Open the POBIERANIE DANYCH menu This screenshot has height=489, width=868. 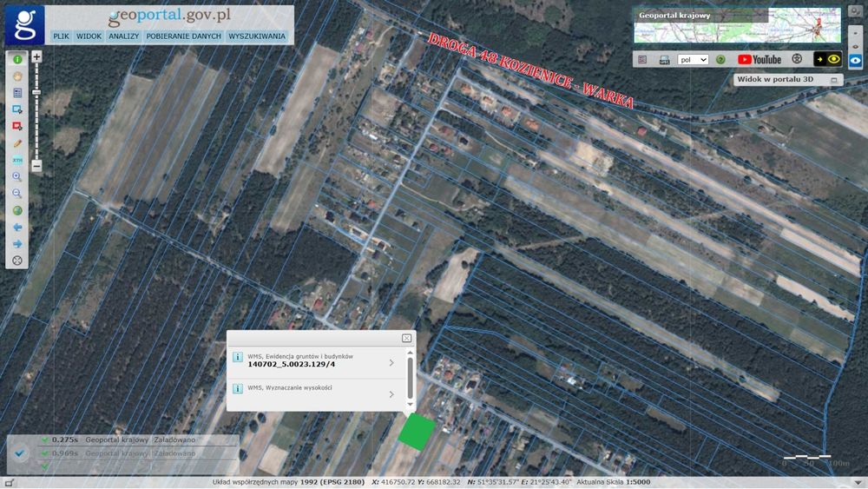coord(183,36)
